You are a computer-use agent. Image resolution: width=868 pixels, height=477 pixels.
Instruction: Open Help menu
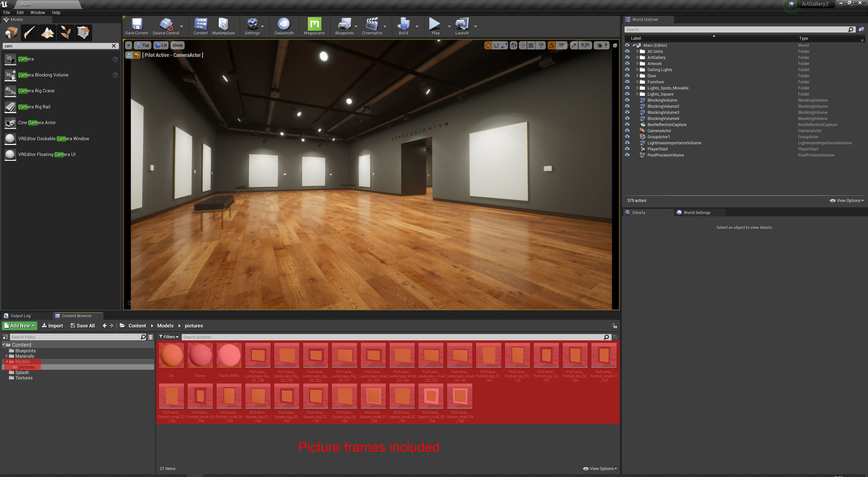pyautogui.click(x=56, y=13)
